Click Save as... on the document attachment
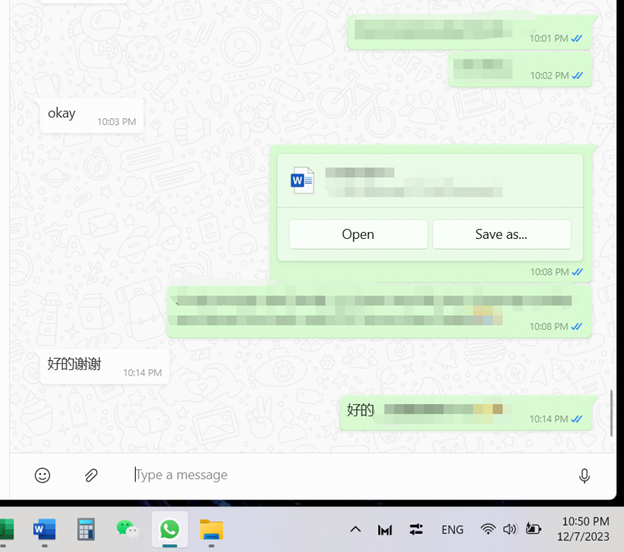 [x=501, y=234]
